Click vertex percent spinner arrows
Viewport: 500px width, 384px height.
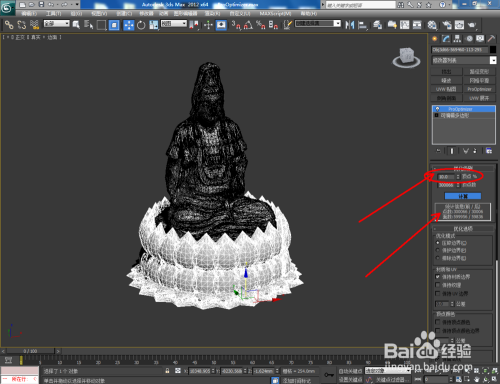point(458,177)
